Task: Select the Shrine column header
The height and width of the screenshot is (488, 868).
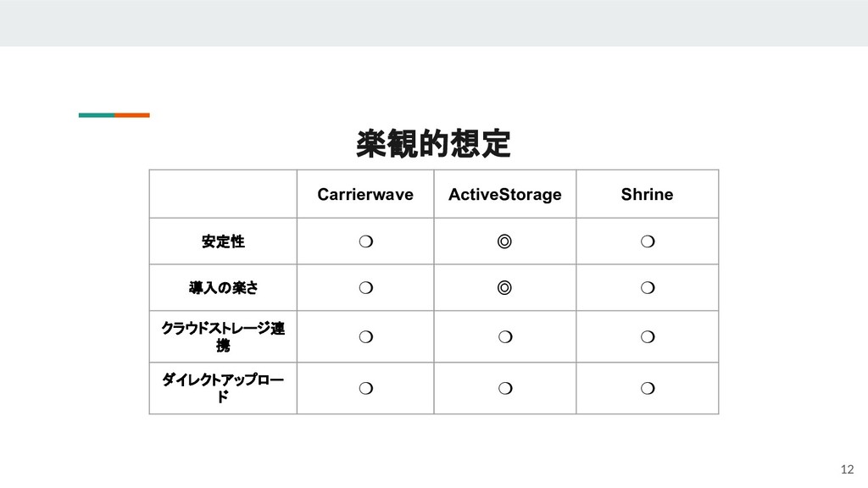Action: click(647, 195)
